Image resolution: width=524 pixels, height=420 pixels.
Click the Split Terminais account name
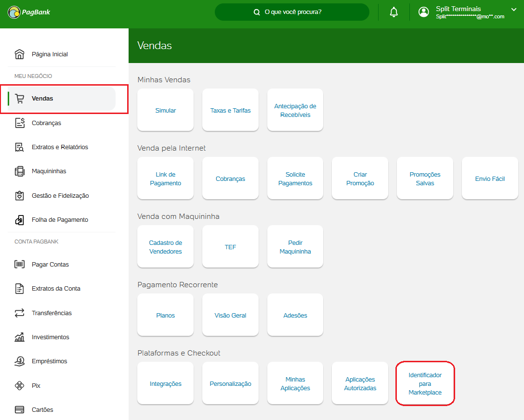coord(458,9)
